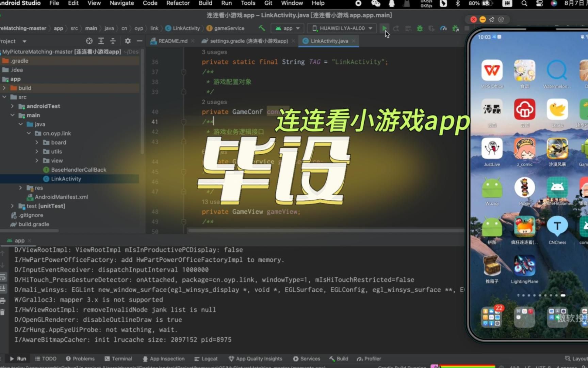The height and width of the screenshot is (368, 588).
Task: Expand the res folder in Project tree
Action: tap(20, 188)
